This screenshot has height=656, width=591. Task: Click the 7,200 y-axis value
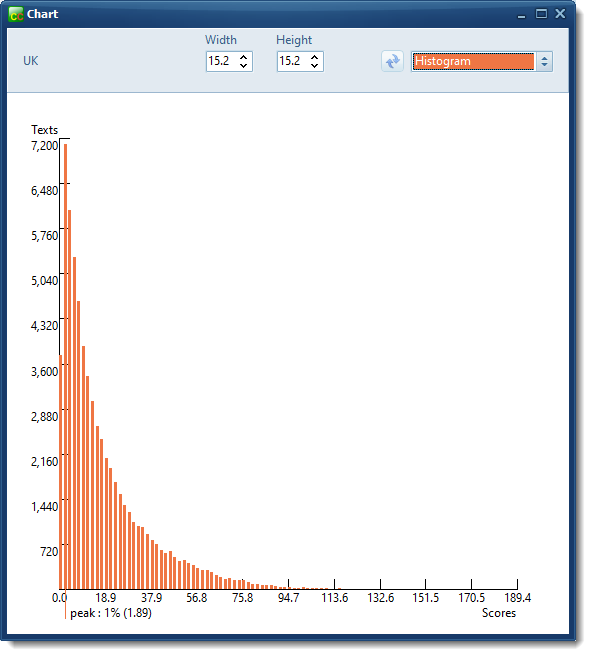pyautogui.click(x=45, y=146)
